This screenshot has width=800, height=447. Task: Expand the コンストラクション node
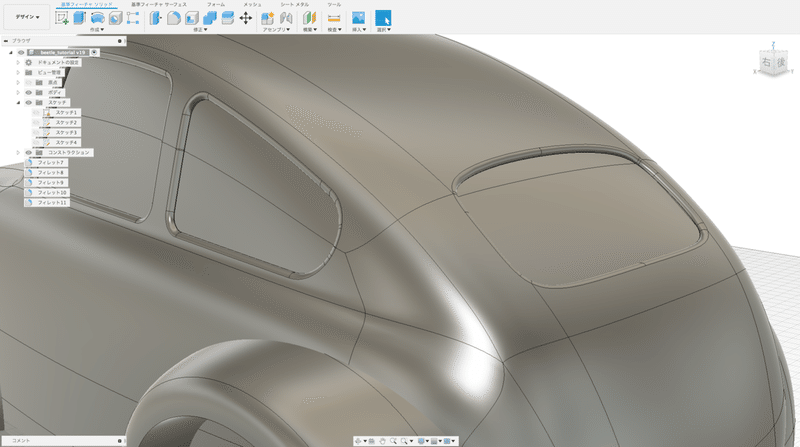pos(18,153)
